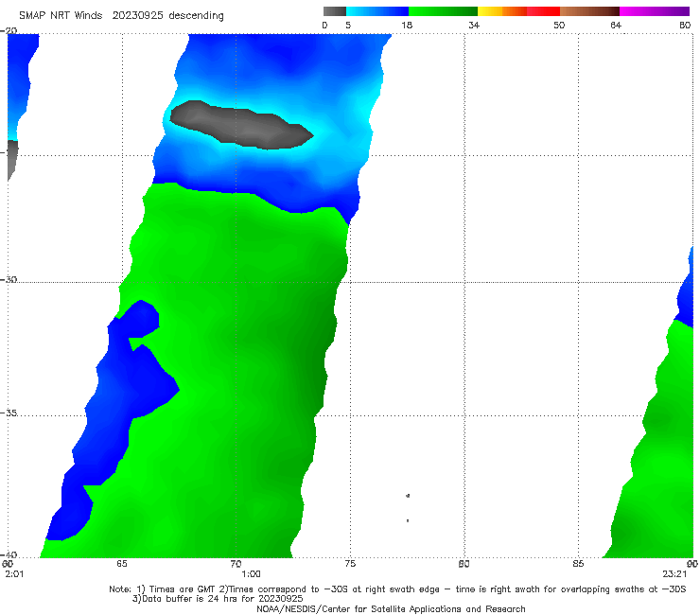The image size is (700, 615).
Task: Click the longitude label "70"
Action: tap(236, 564)
